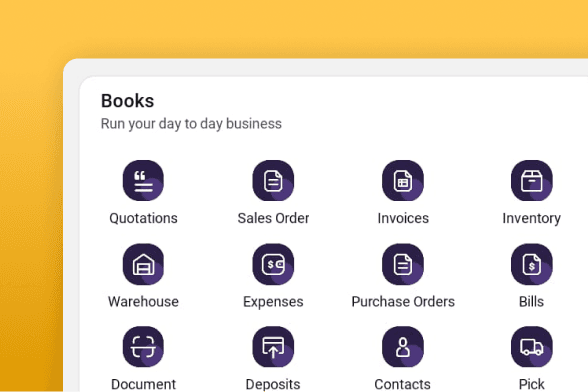
Task: Click the Sales Order document icon
Action: [273, 180]
